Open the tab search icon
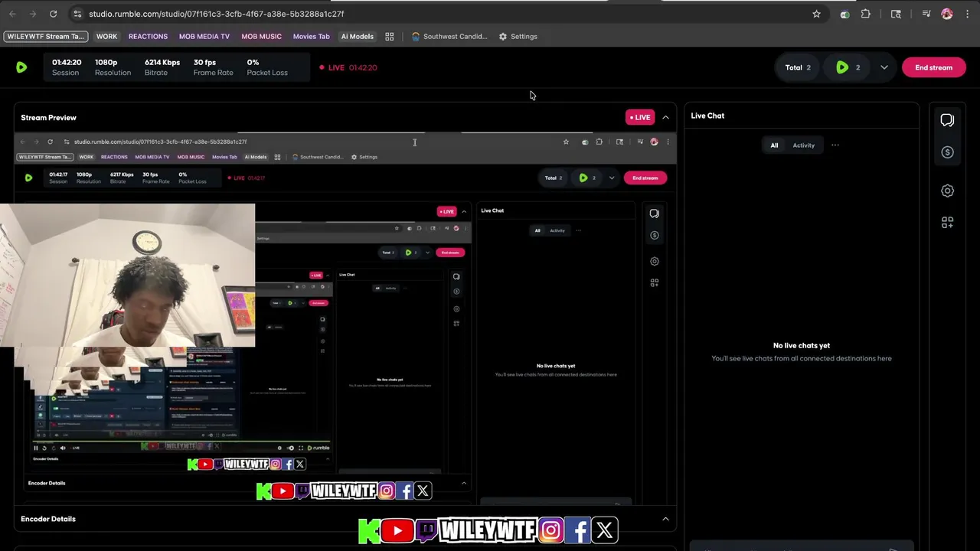This screenshot has height=551, width=980. 896,14
